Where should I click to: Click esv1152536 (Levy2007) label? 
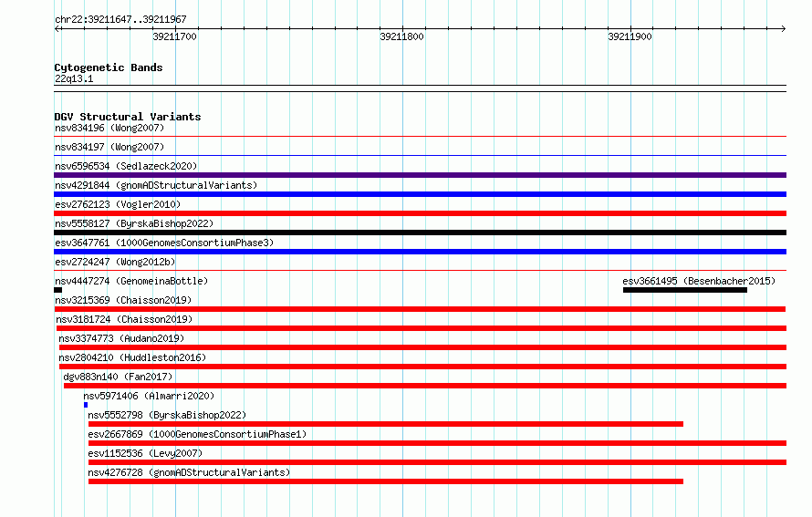(x=145, y=453)
